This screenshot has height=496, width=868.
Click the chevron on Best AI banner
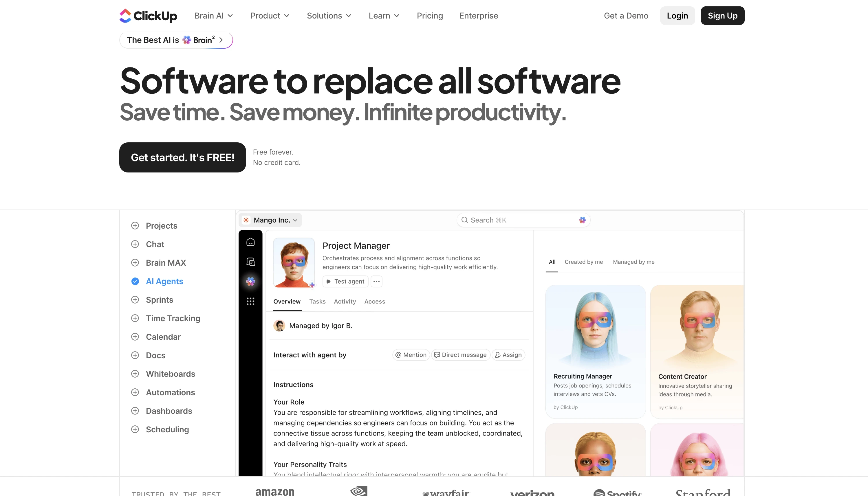(x=221, y=40)
